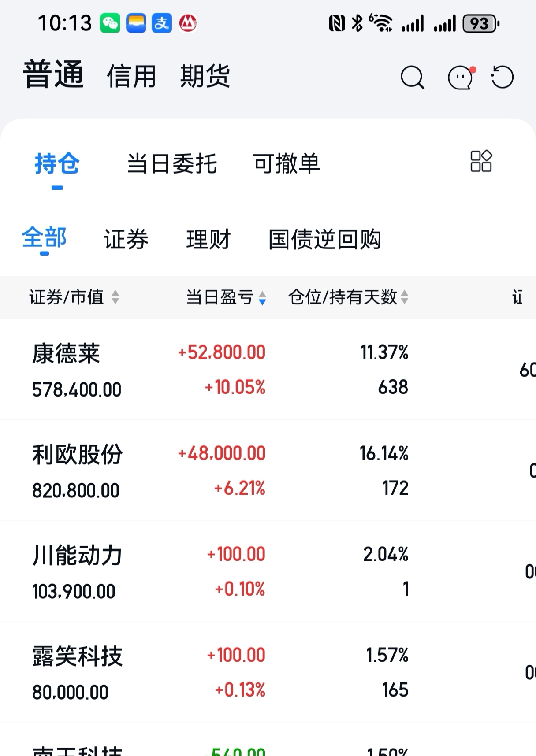Sort by 证券/市值 column arrows

115,297
